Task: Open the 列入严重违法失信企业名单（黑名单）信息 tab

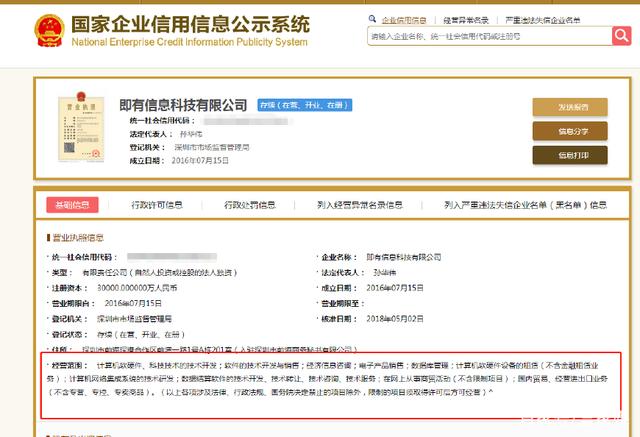Action: pyautogui.click(x=525, y=205)
